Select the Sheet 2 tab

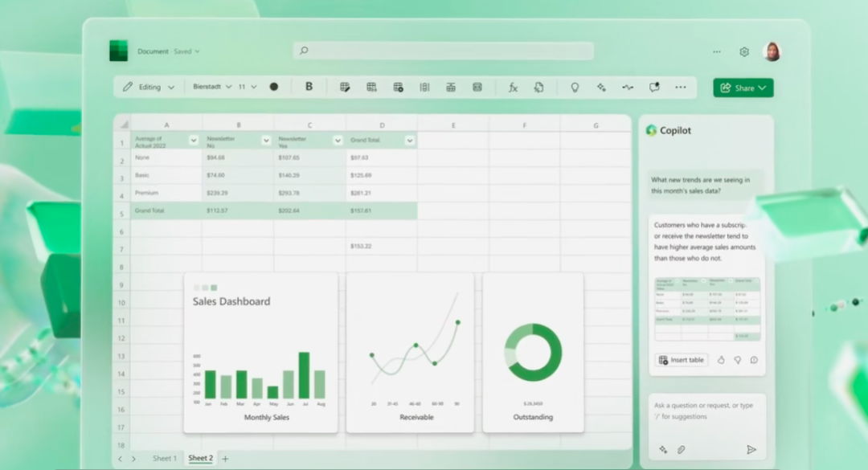click(200, 459)
